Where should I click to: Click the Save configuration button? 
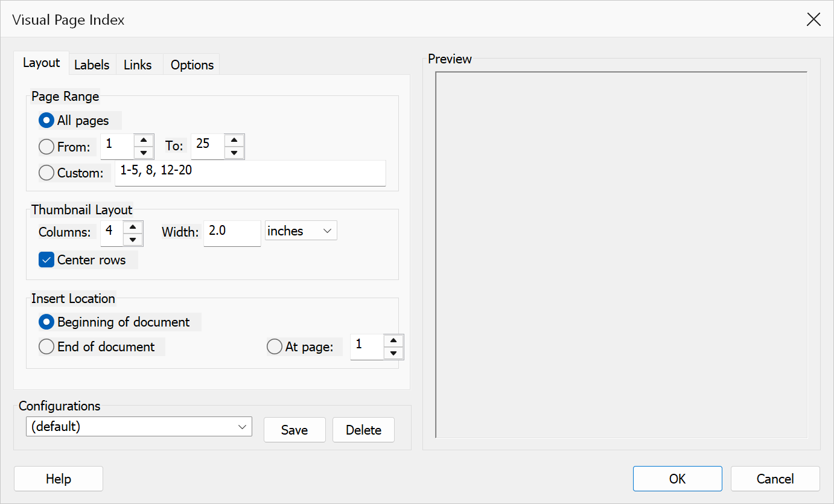294,430
